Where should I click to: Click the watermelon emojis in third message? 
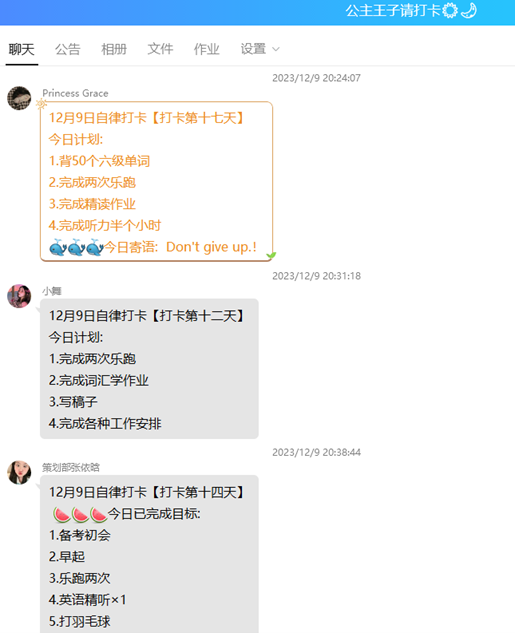pos(80,514)
